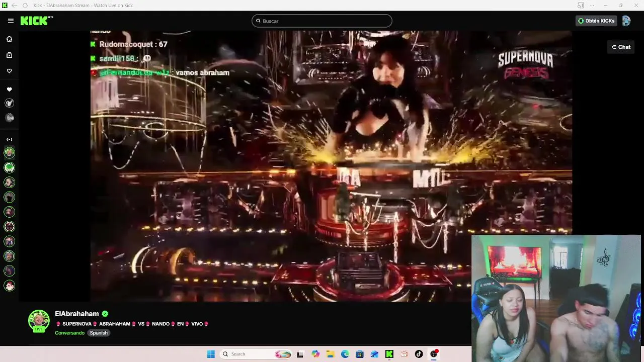Click the Conversando category link

click(x=69, y=333)
